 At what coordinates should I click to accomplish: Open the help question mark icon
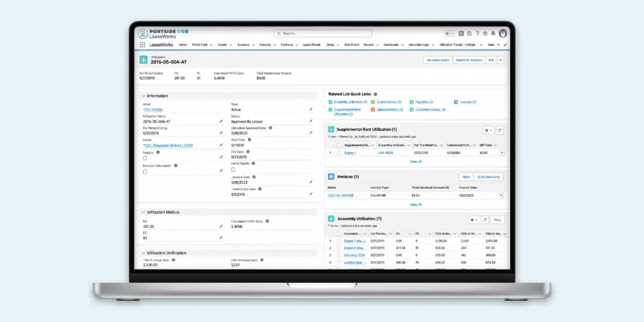point(477,34)
